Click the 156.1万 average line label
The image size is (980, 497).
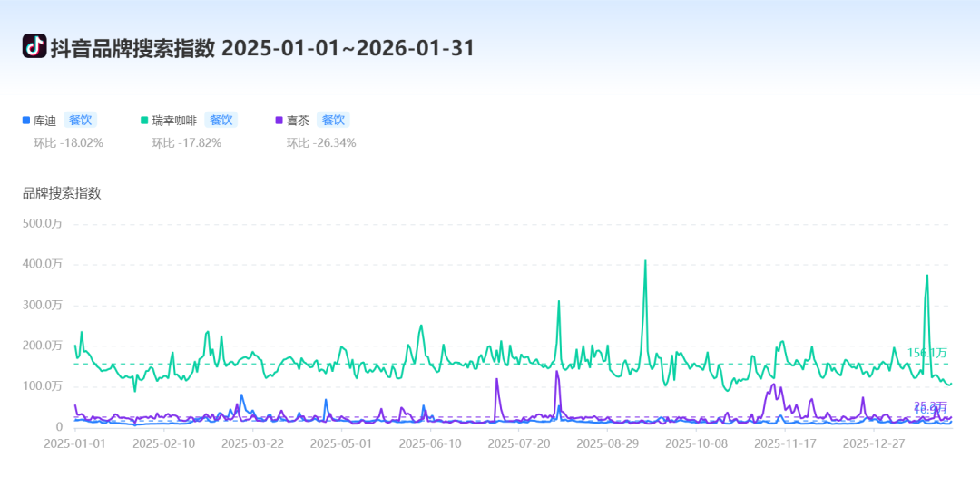coord(926,353)
